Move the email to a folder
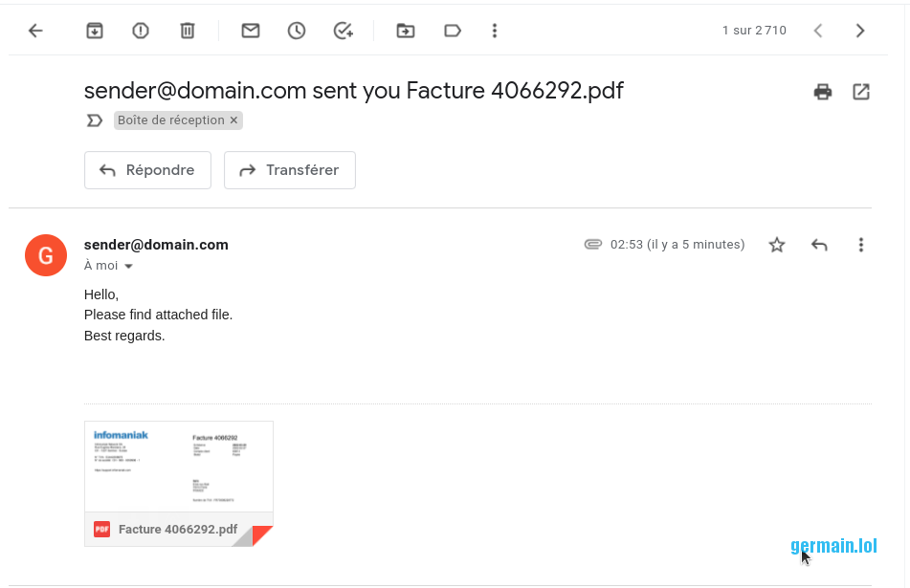 coord(406,31)
